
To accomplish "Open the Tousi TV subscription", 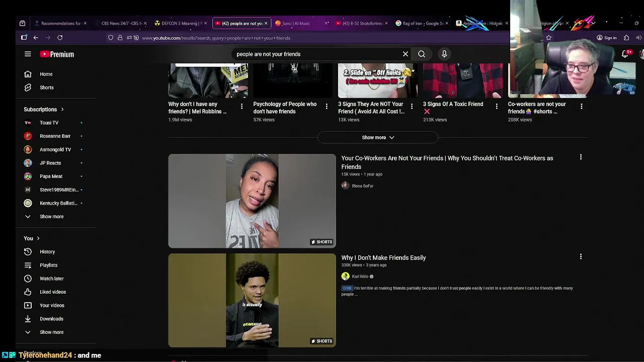I will pos(49,123).
